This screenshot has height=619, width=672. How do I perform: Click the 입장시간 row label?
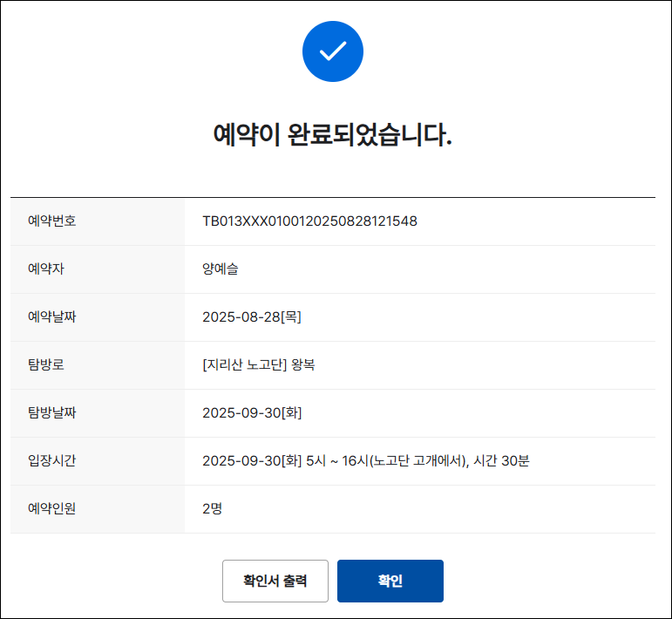coord(51,461)
